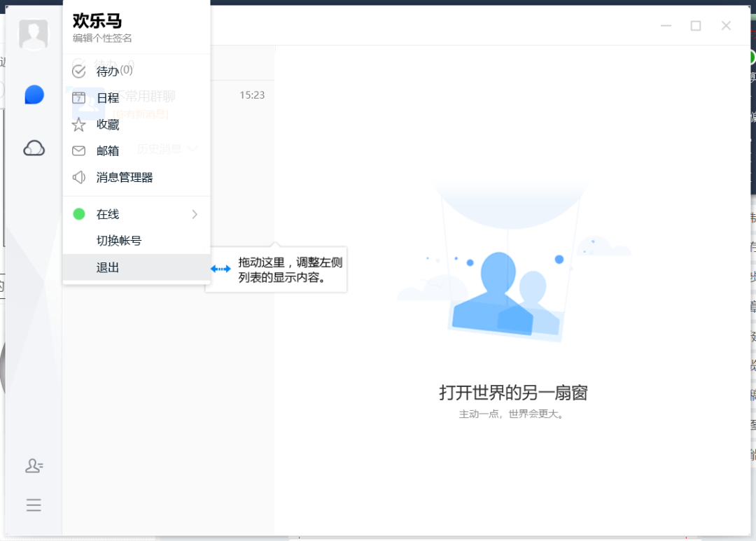The height and width of the screenshot is (541, 756).
Task: Edit the 编辑个性签名 signature field
Action: [102, 38]
